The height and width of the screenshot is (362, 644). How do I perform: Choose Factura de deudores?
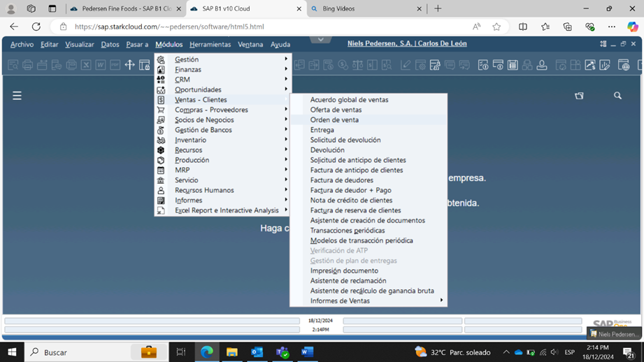(x=368, y=180)
